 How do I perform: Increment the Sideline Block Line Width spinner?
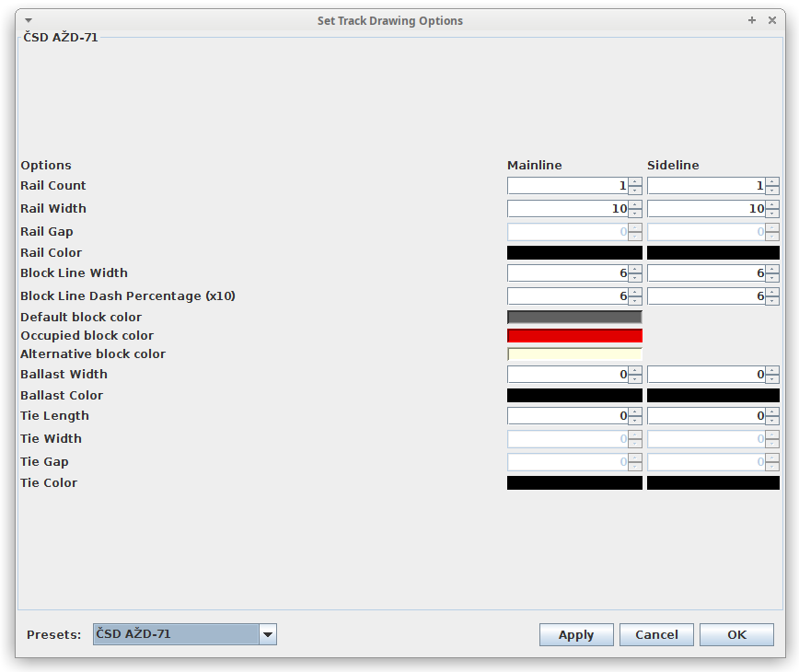pyautogui.click(x=772, y=269)
